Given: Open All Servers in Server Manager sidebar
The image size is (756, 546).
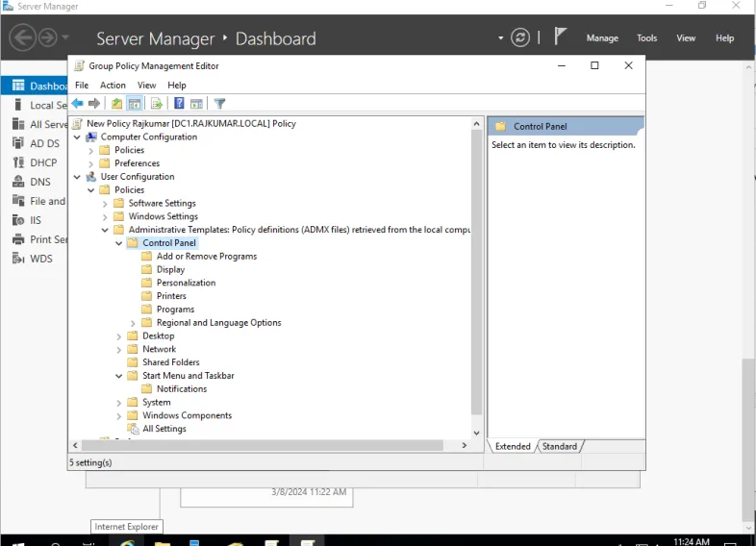Looking at the screenshot, I should 39,124.
